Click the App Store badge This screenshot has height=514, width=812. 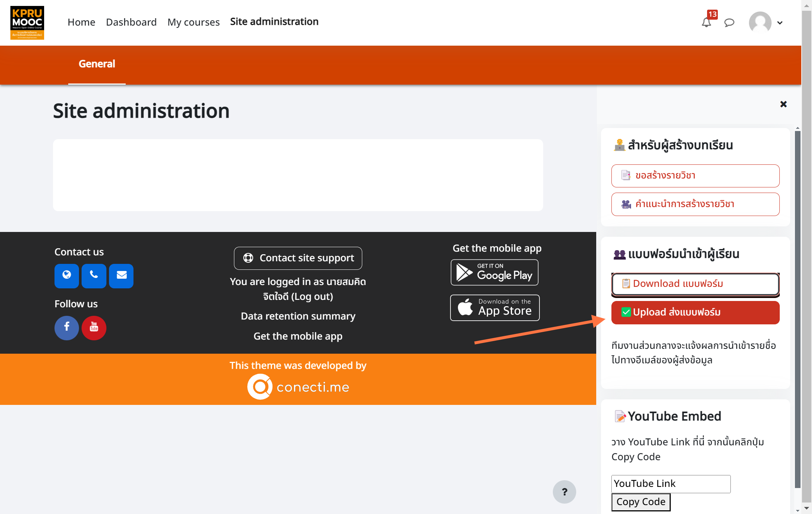[x=495, y=308]
